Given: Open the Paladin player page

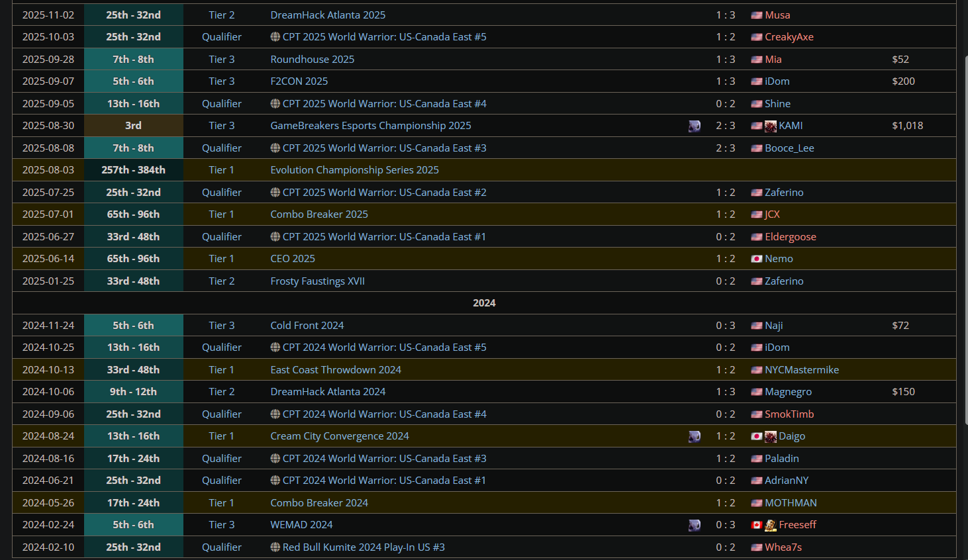Looking at the screenshot, I should click(x=782, y=458).
